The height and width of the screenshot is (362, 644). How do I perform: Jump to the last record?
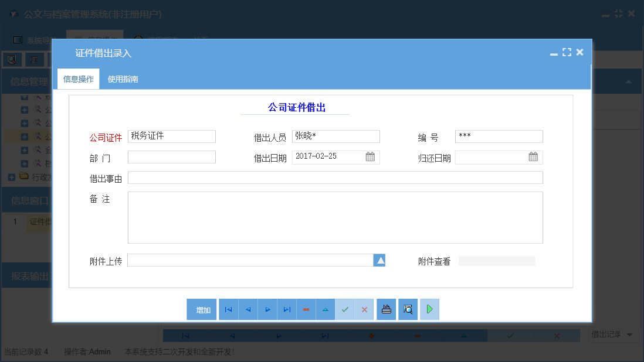pos(287,309)
